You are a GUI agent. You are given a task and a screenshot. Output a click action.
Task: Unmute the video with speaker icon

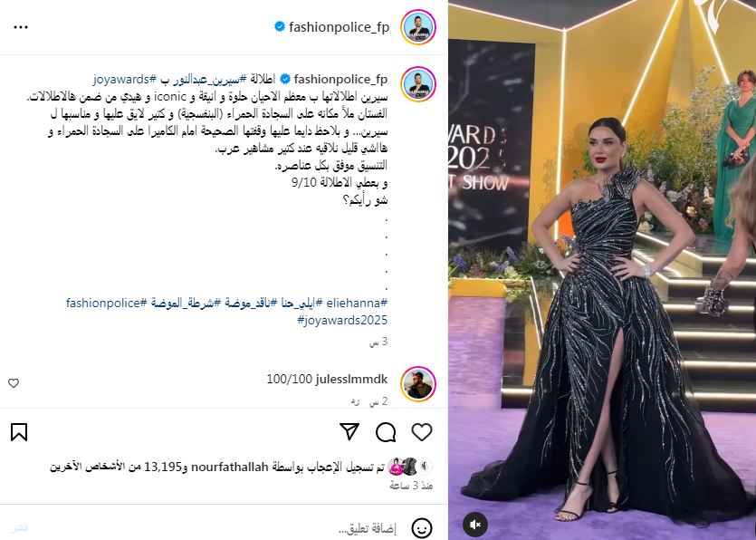pos(475,524)
